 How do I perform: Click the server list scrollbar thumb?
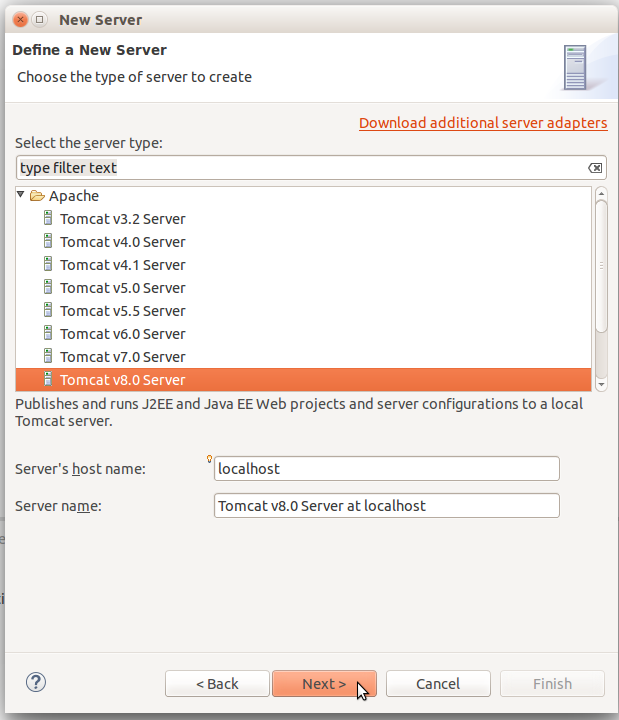click(x=601, y=266)
